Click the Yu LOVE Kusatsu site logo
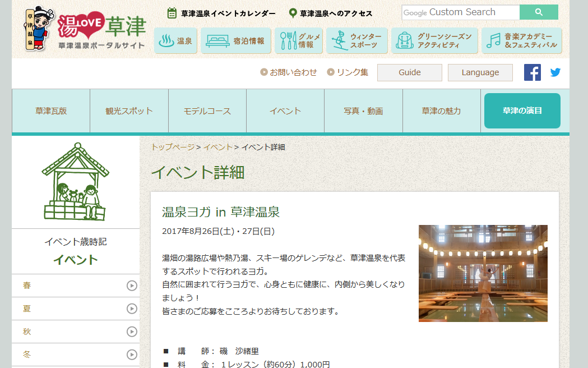The height and width of the screenshot is (368, 588). click(101, 30)
